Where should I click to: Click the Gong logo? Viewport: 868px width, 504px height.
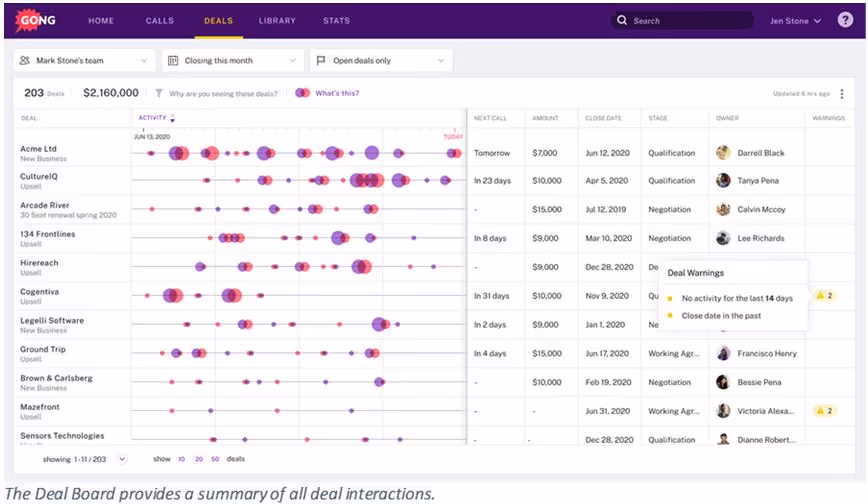(35, 20)
